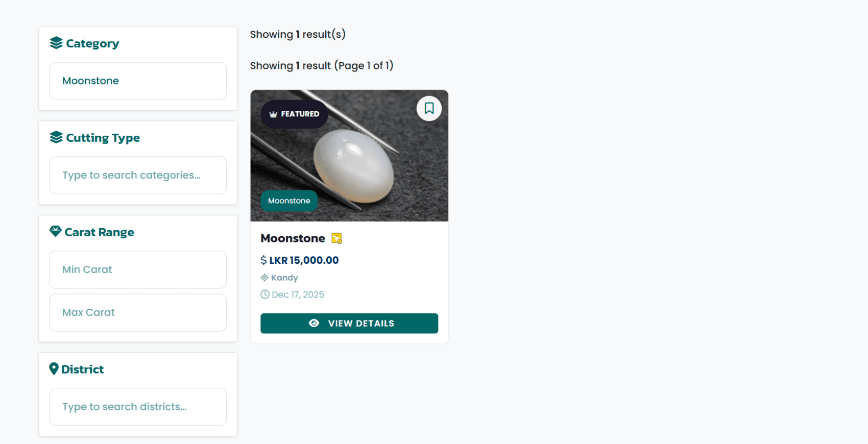This screenshot has width=868, height=444.
Task: Click the crown icon in the FEATURED badge
Action: point(273,114)
